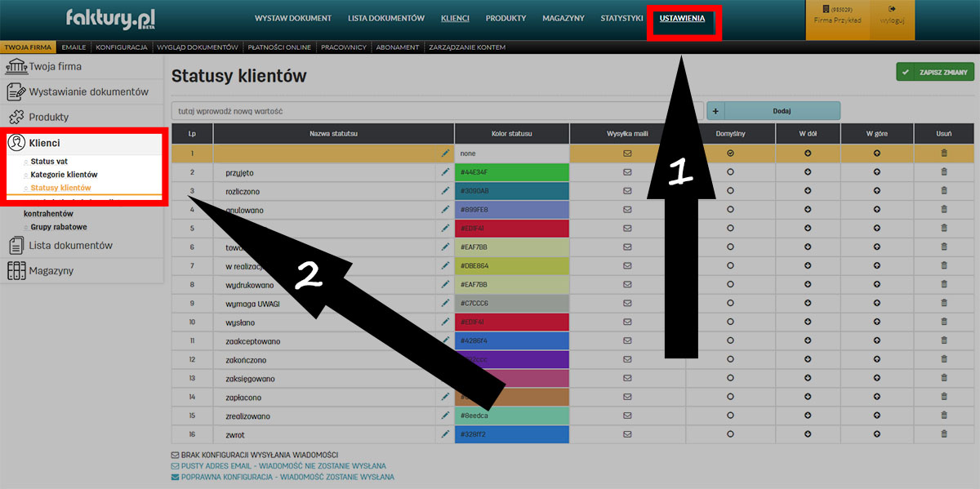Expand the Magazyny sidebar section
This screenshot has height=489, width=980.
(51, 271)
